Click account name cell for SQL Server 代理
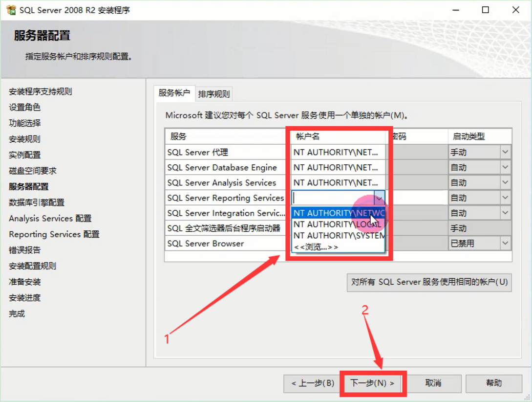The width and height of the screenshot is (532, 402). 338,152
